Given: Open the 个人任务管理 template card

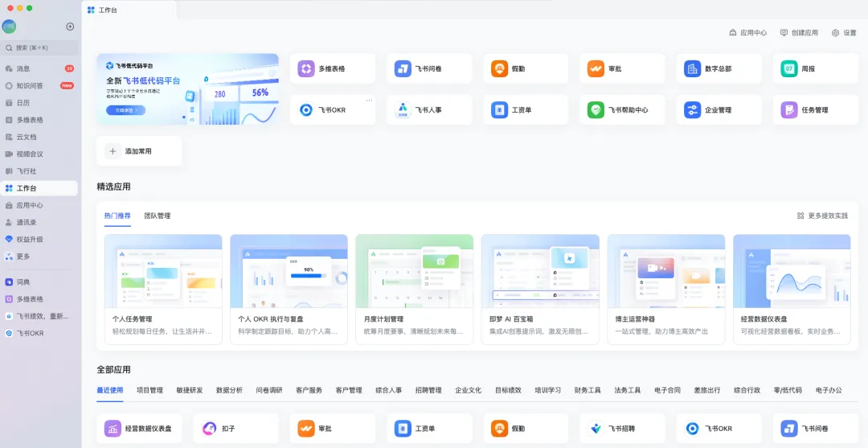Looking at the screenshot, I should click(163, 289).
